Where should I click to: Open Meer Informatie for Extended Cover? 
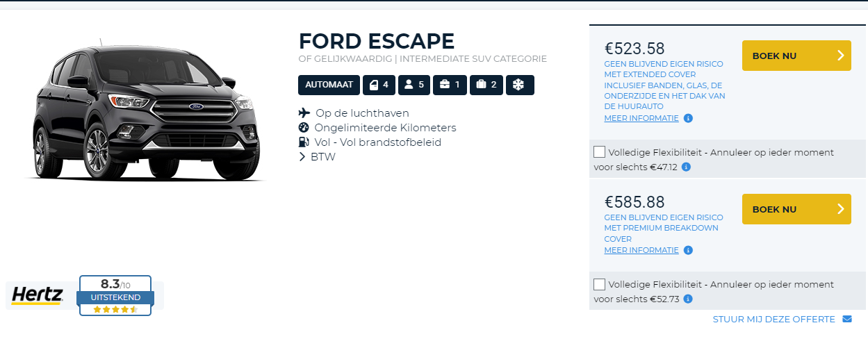(641, 118)
